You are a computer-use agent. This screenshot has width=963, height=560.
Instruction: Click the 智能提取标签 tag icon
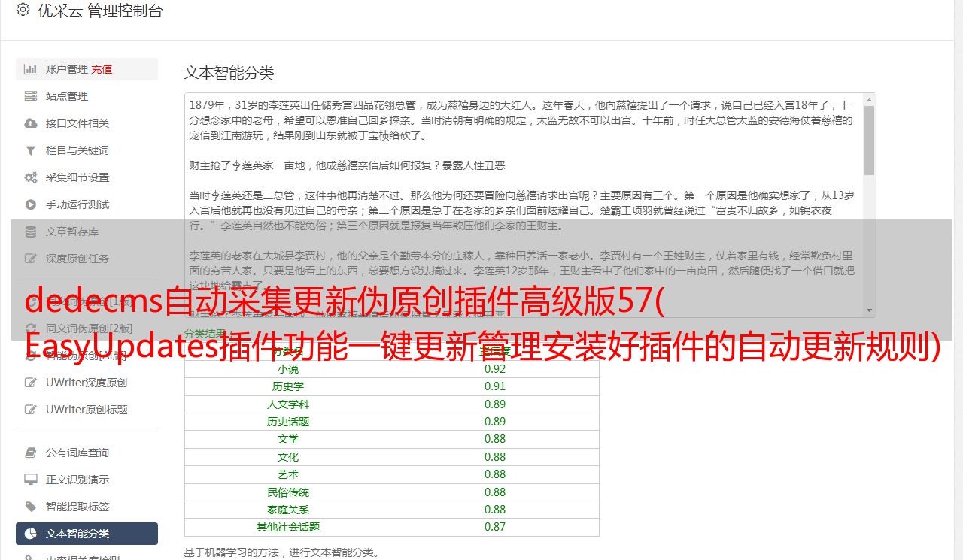pos(31,507)
